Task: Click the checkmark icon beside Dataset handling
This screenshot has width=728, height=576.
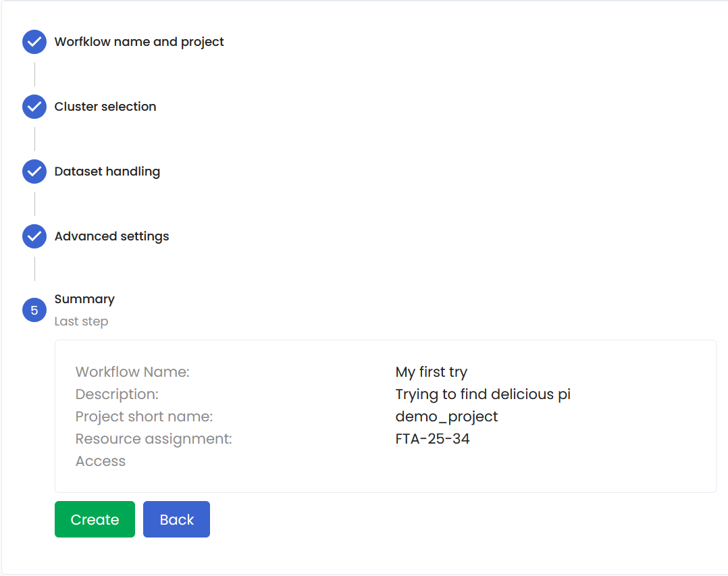Action: click(34, 172)
